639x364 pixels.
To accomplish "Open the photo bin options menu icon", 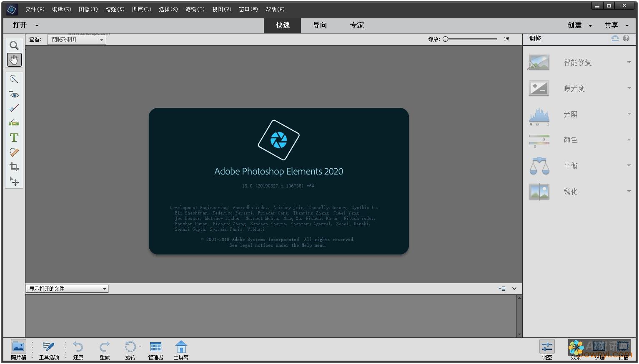I will [x=502, y=289].
